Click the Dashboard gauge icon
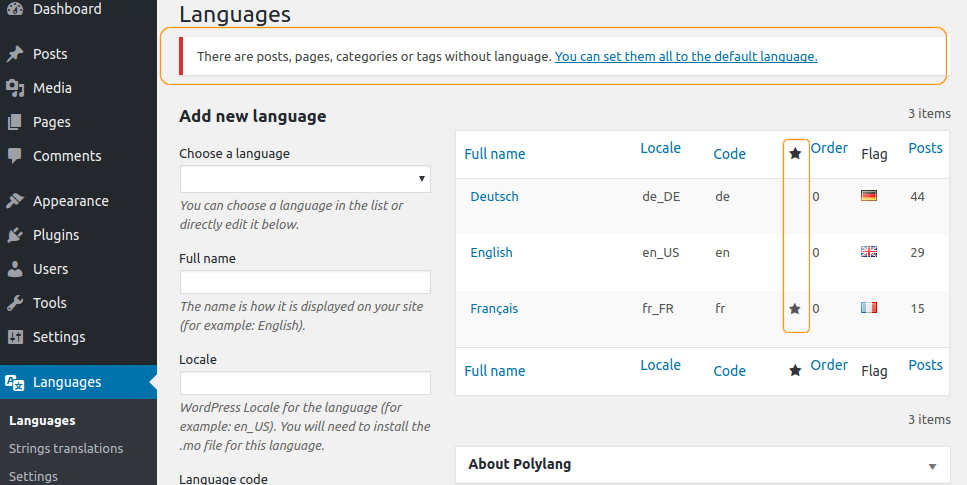This screenshot has width=967, height=485. 15,9
